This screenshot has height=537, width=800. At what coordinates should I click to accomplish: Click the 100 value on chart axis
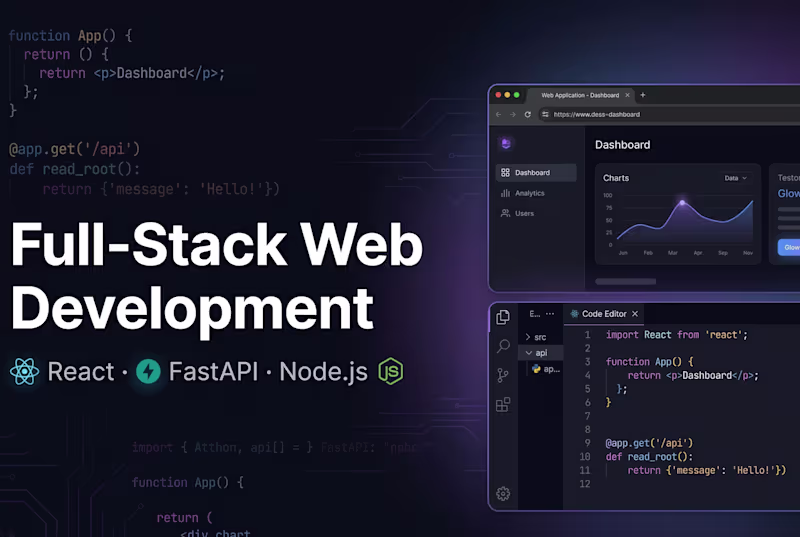point(607,195)
